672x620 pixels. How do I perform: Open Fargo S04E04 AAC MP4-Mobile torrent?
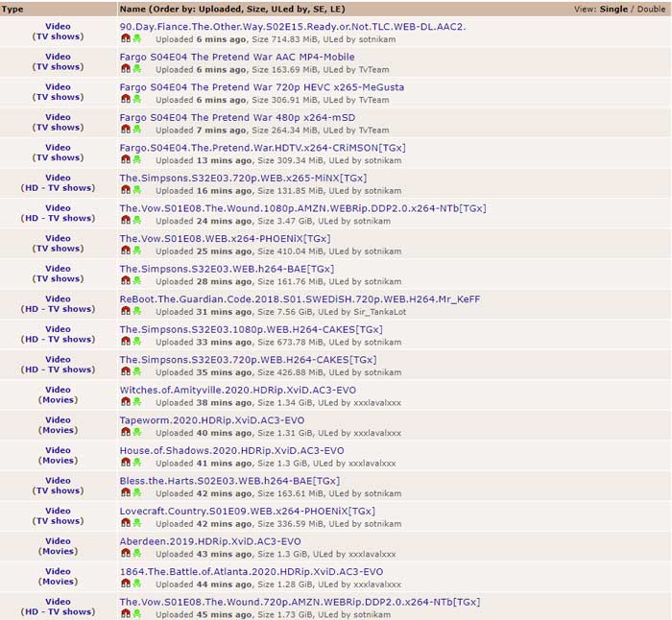point(237,57)
